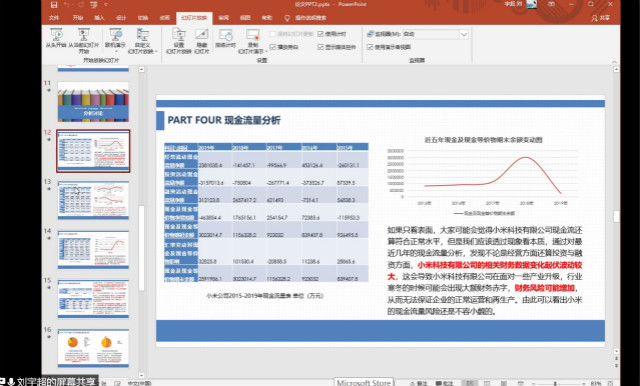This screenshot has width=640, height=386.
Task: Save the presentation from the quick access toolbar
Action: pyautogui.click(x=53, y=5)
